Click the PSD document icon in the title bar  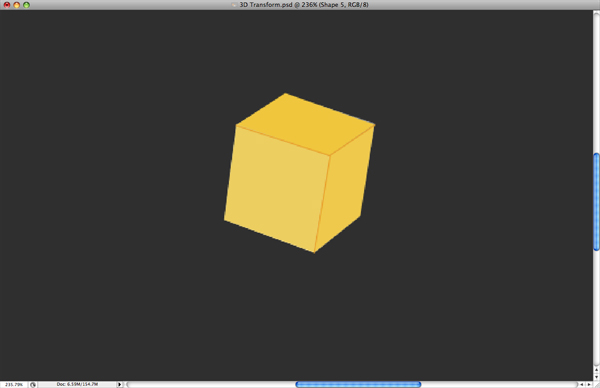[x=234, y=5]
